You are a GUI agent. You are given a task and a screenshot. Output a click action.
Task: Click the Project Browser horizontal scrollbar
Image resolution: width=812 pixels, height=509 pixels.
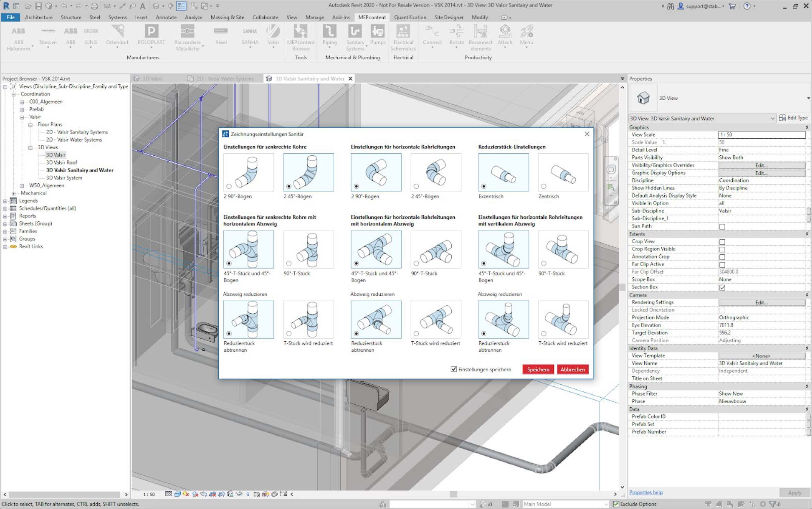click(x=65, y=494)
